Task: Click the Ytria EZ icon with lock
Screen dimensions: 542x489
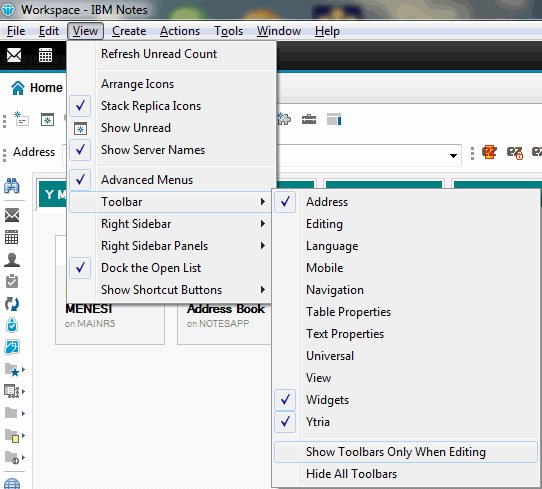Action: pos(515,152)
